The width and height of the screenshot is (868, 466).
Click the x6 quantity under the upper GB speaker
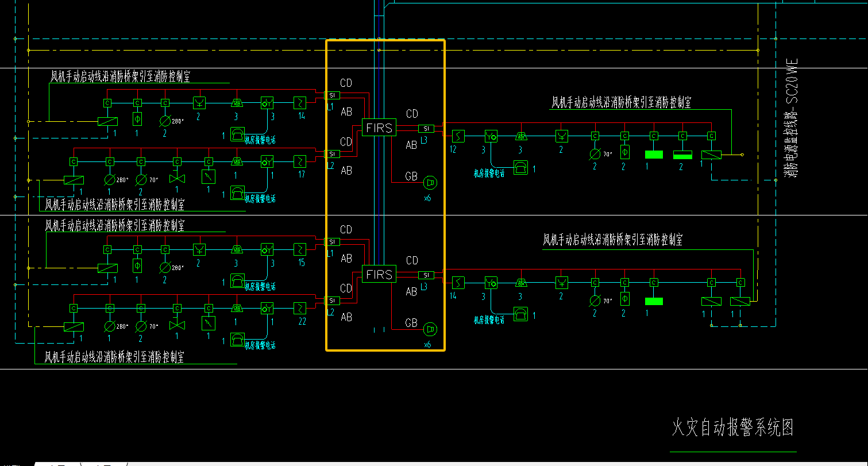427,198
